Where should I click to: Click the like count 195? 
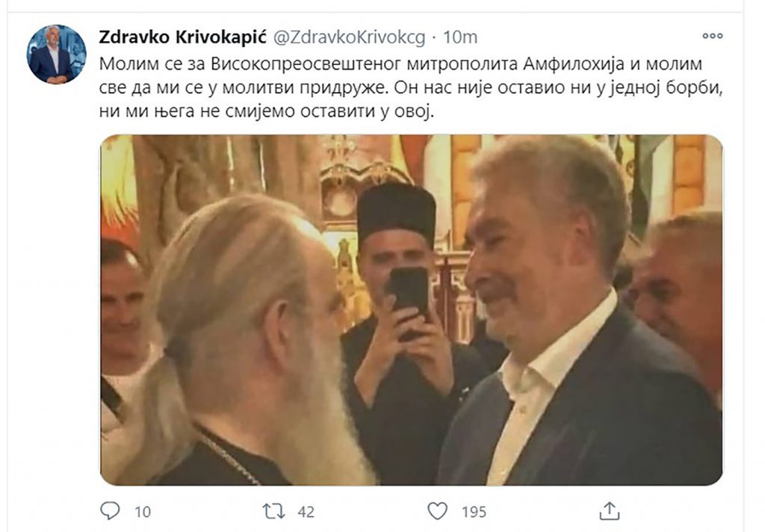[x=474, y=512]
